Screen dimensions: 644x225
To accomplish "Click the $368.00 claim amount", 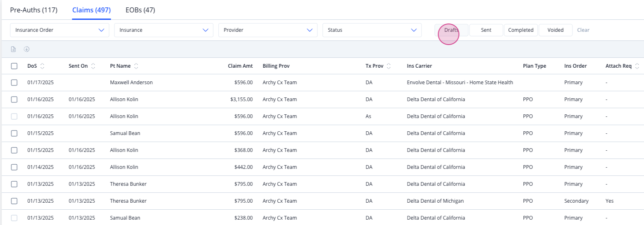I will (x=243, y=150).
